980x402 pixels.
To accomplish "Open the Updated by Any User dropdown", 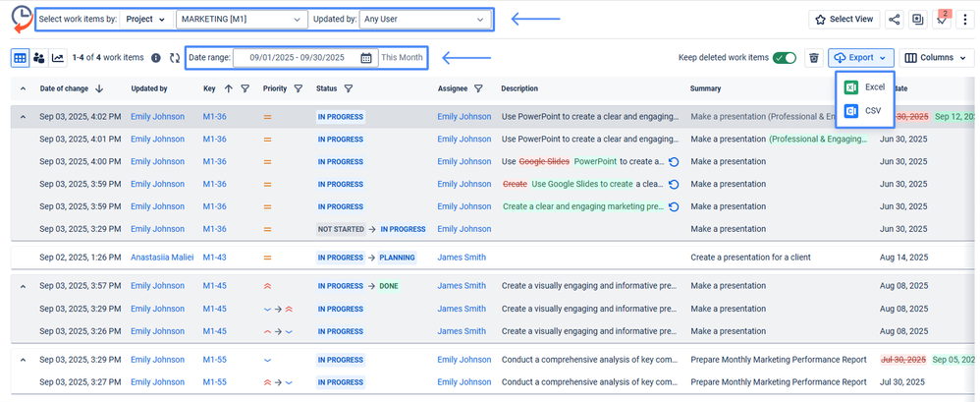I will click(x=424, y=19).
